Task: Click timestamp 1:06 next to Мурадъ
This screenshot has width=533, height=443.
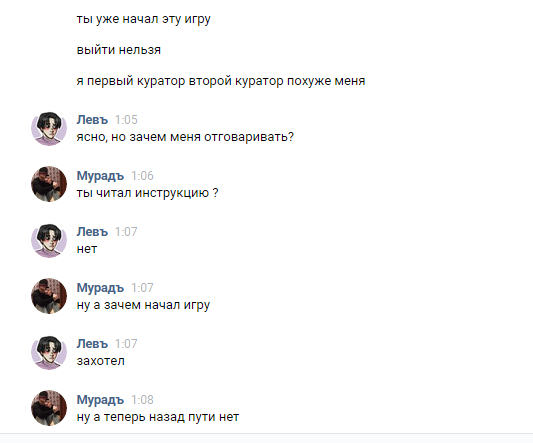Action: pyautogui.click(x=142, y=176)
